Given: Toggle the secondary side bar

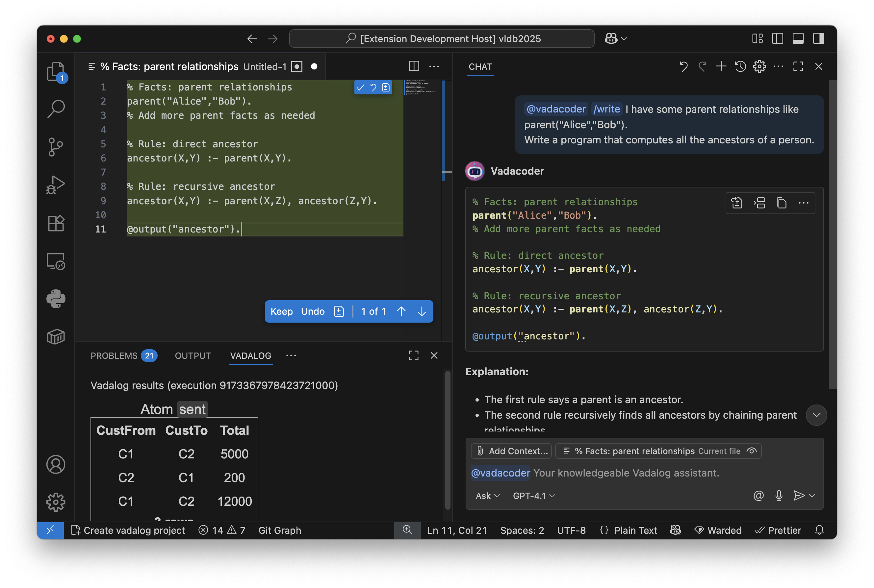Looking at the screenshot, I should (818, 38).
